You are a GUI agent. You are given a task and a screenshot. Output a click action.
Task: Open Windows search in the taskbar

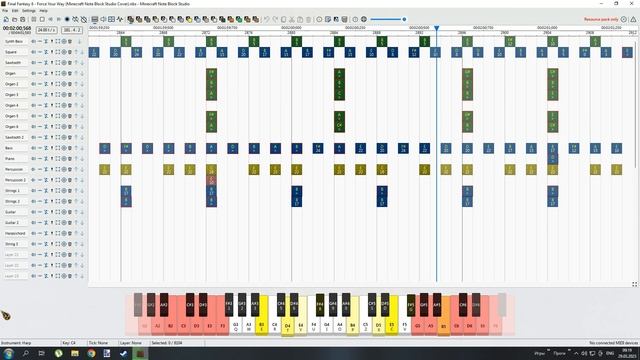pos(25,353)
